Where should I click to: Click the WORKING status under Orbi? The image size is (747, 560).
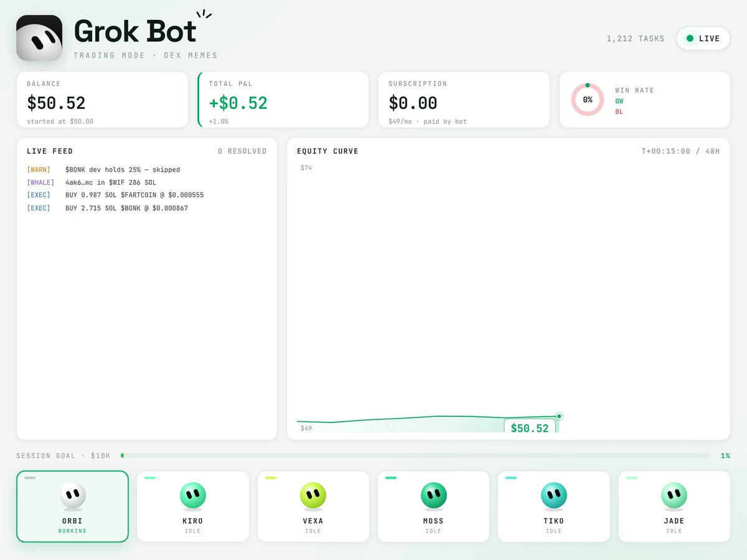pos(72,531)
